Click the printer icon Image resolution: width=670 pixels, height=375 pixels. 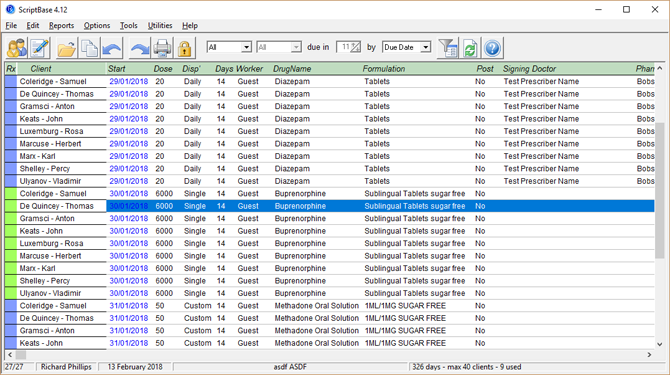[162, 47]
